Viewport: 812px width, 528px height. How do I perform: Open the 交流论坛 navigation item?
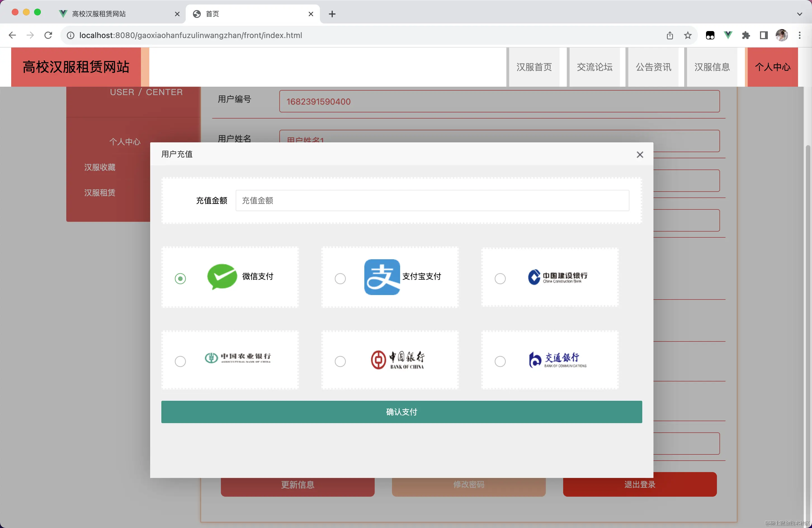click(595, 67)
